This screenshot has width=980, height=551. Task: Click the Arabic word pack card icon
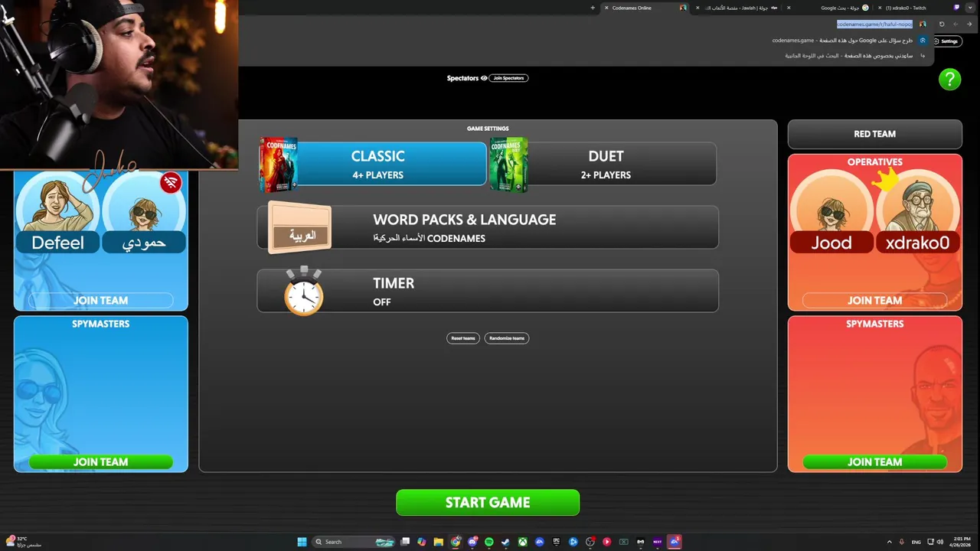(300, 228)
